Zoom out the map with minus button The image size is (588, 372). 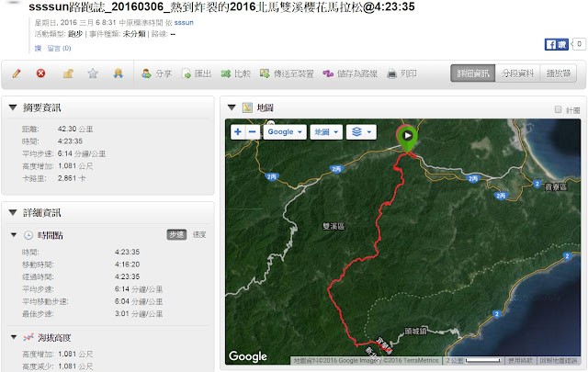tap(253, 132)
